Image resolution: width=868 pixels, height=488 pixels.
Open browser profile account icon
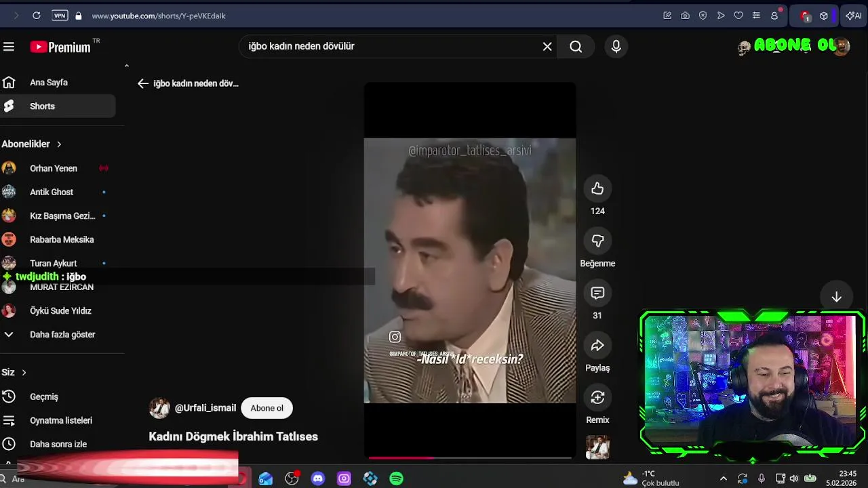pyautogui.click(x=774, y=16)
